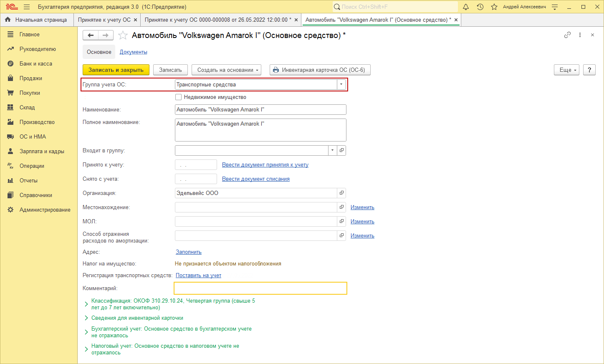
Task: Close the Принятие к учету ОС tab
Action: tap(135, 20)
